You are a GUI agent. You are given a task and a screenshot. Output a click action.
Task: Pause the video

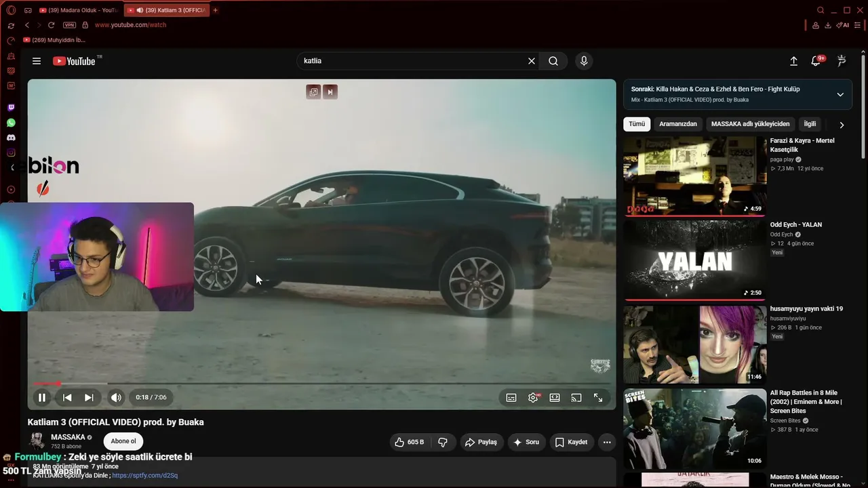pyautogui.click(x=42, y=398)
